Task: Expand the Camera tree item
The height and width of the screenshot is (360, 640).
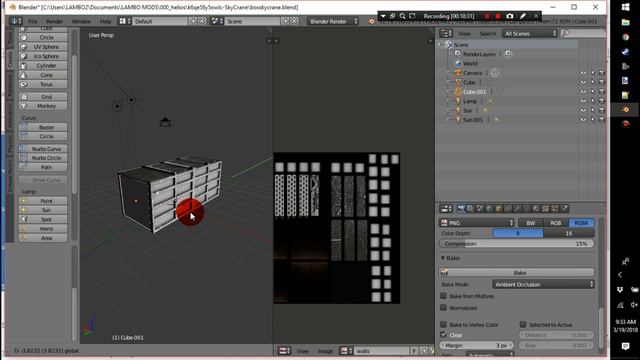Action: (449, 73)
